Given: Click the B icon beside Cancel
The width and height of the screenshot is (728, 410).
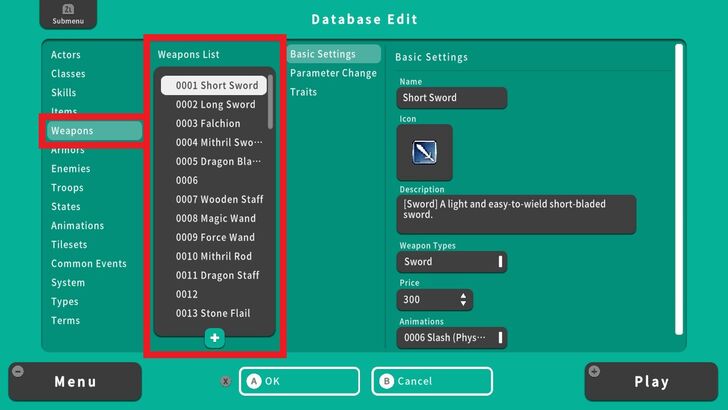Looking at the screenshot, I should 387,381.
